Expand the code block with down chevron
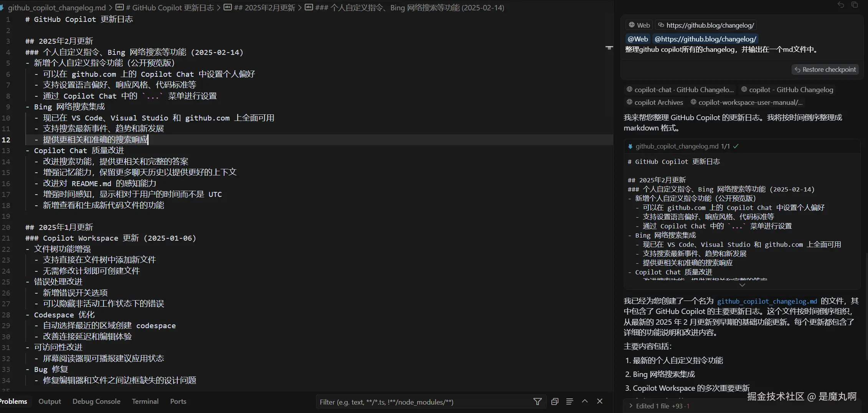This screenshot has width=868, height=413. [742, 285]
